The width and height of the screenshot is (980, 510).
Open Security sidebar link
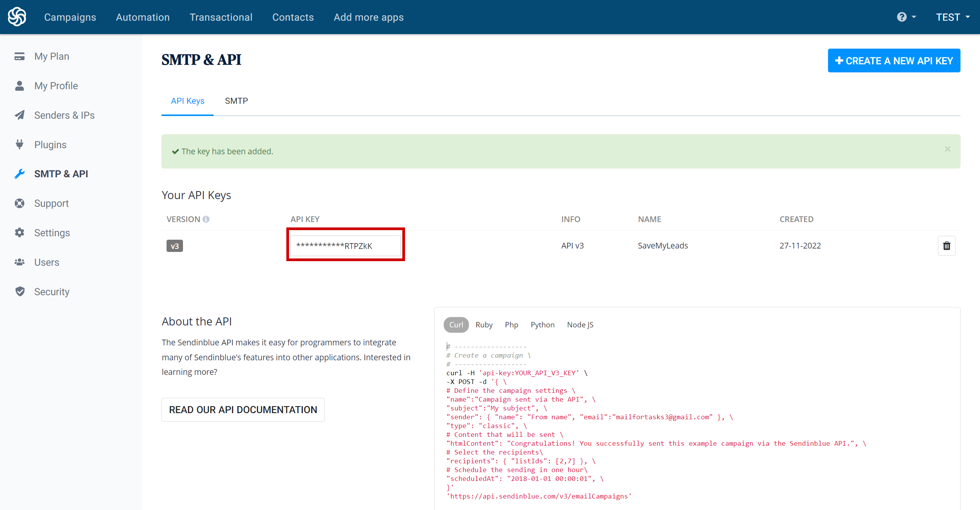pos(52,291)
